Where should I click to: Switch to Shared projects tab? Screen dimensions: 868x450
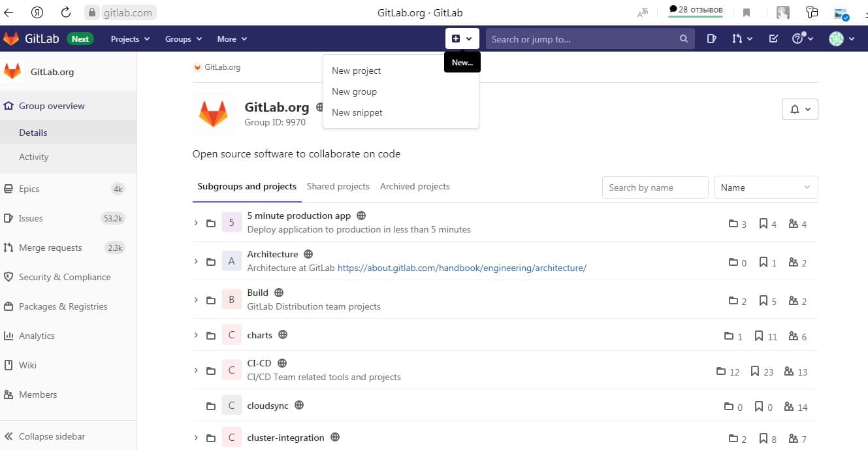coord(338,187)
